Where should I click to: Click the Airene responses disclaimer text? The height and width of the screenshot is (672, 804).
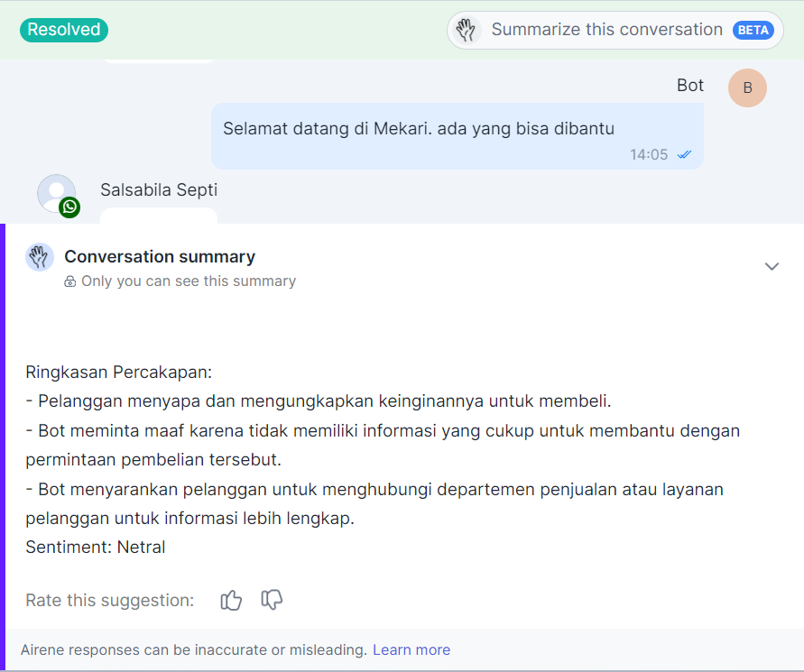click(194, 650)
